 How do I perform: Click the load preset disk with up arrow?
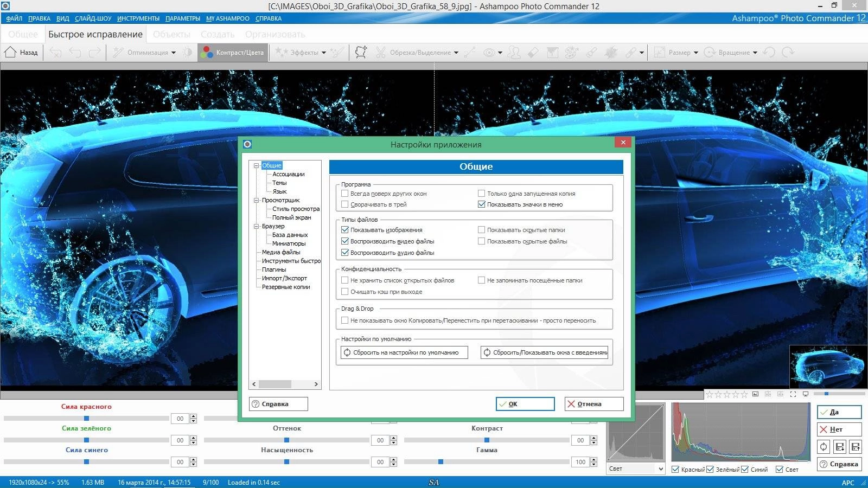coord(856,447)
